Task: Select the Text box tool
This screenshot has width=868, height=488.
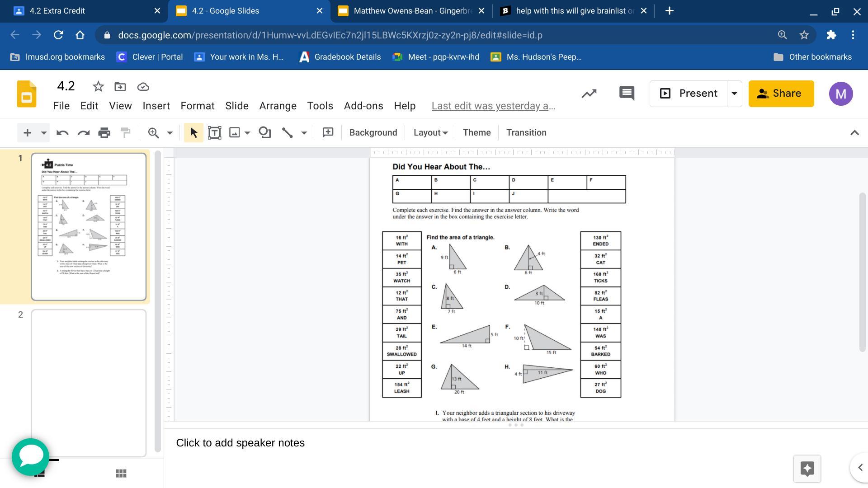Action: click(x=214, y=133)
